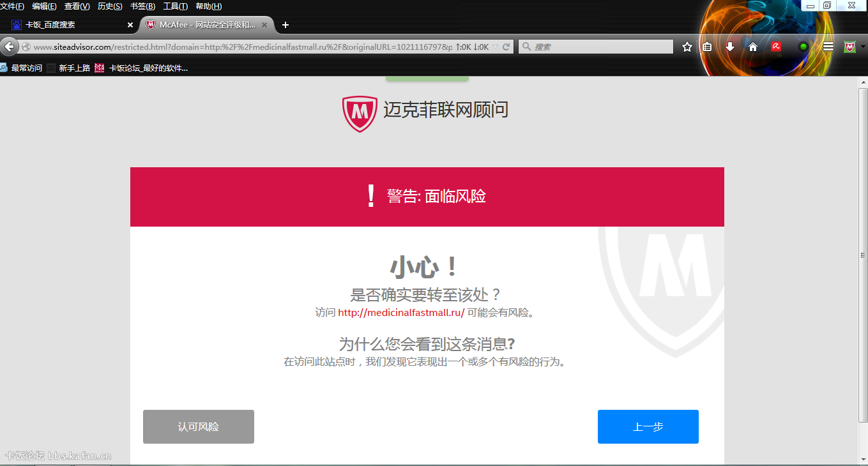
Task: Open the downloads arrow icon
Action: pos(730,47)
